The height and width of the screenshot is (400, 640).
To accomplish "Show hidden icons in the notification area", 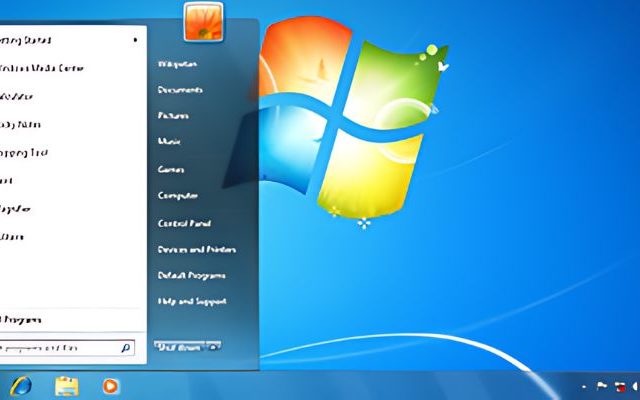I will pos(584,386).
